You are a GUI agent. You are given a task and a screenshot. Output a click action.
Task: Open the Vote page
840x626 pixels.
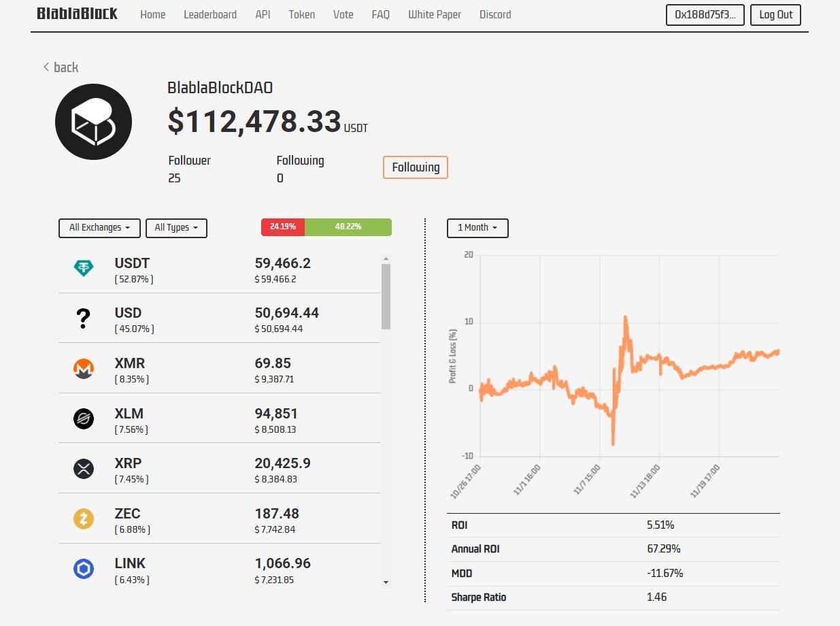click(x=343, y=14)
